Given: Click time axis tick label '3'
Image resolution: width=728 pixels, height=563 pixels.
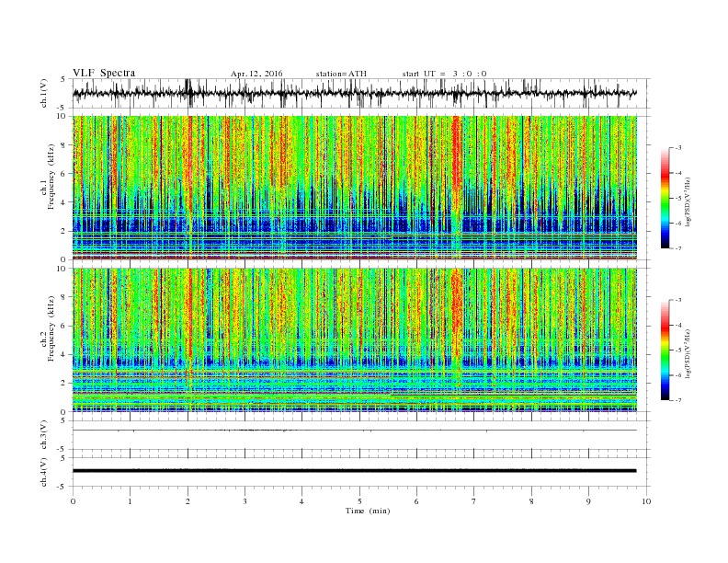Looking at the screenshot, I should point(245,501).
